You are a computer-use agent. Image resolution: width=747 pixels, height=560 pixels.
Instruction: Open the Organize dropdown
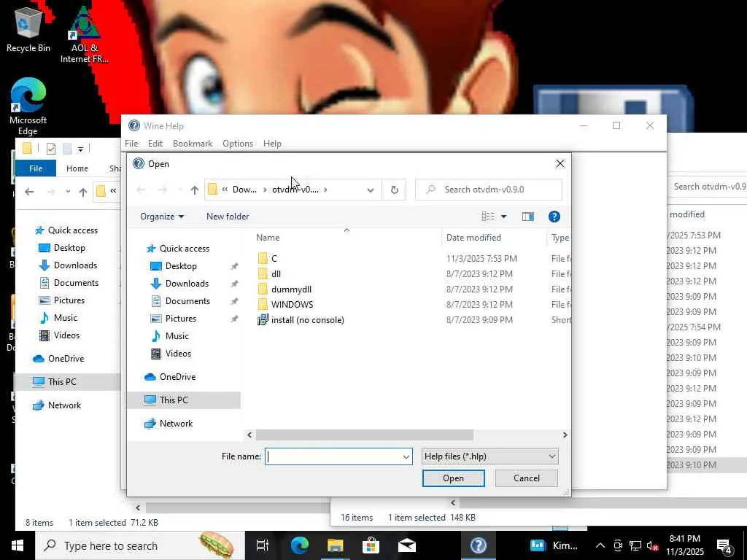pos(162,217)
